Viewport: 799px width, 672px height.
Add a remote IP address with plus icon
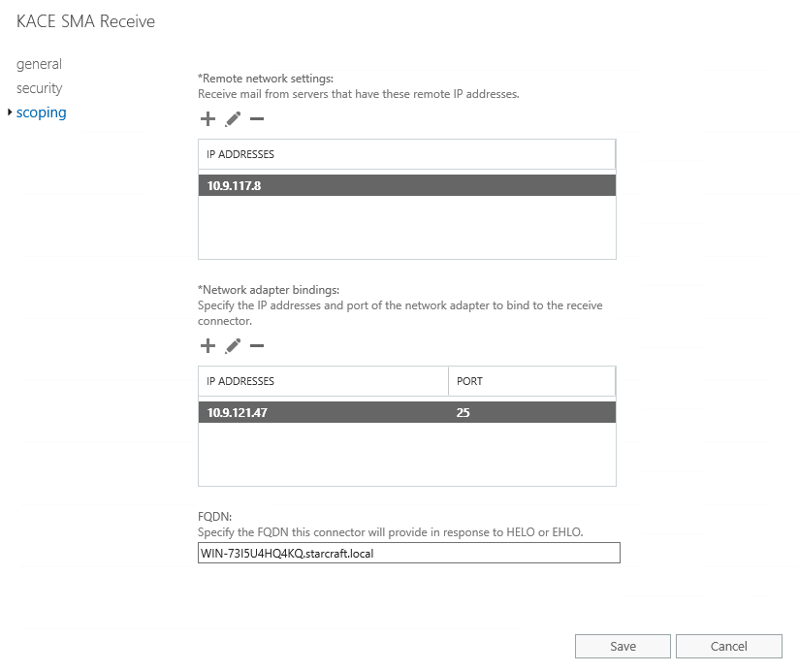tap(208, 119)
